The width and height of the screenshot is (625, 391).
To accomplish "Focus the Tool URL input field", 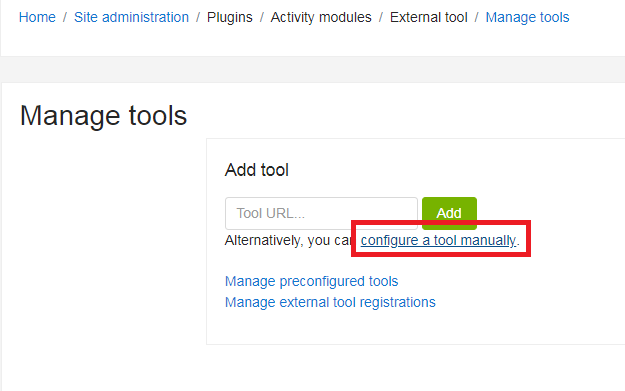I will (x=321, y=213).
